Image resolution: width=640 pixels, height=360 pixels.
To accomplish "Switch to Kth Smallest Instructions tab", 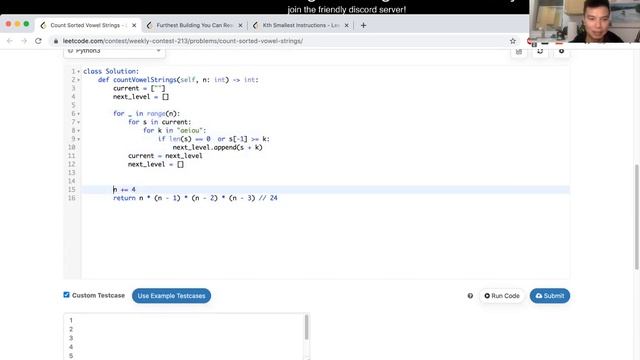I will 301,25.
